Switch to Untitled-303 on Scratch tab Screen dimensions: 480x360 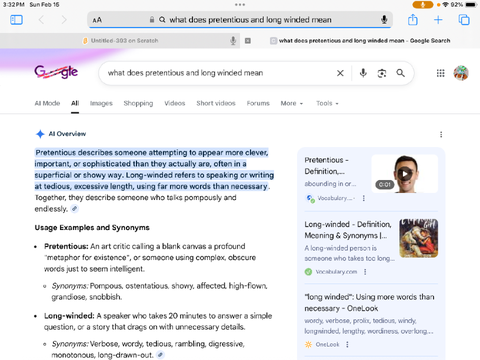[121, 41]
